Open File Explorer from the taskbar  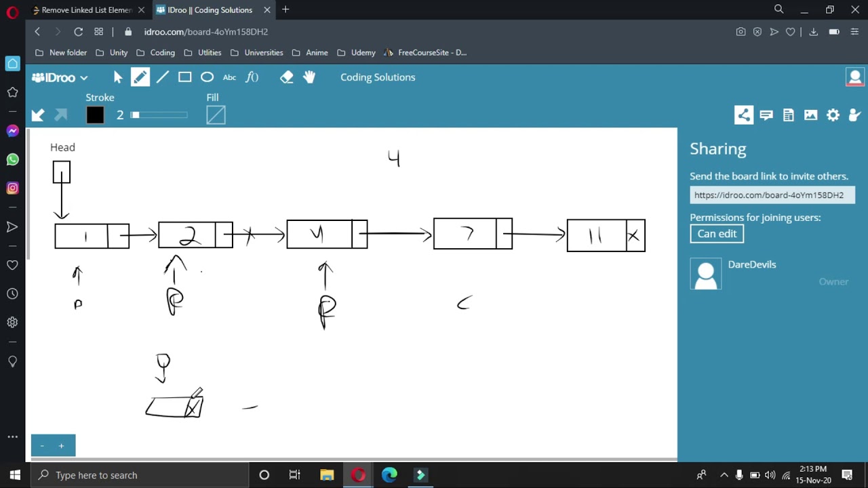pos(327,475)
